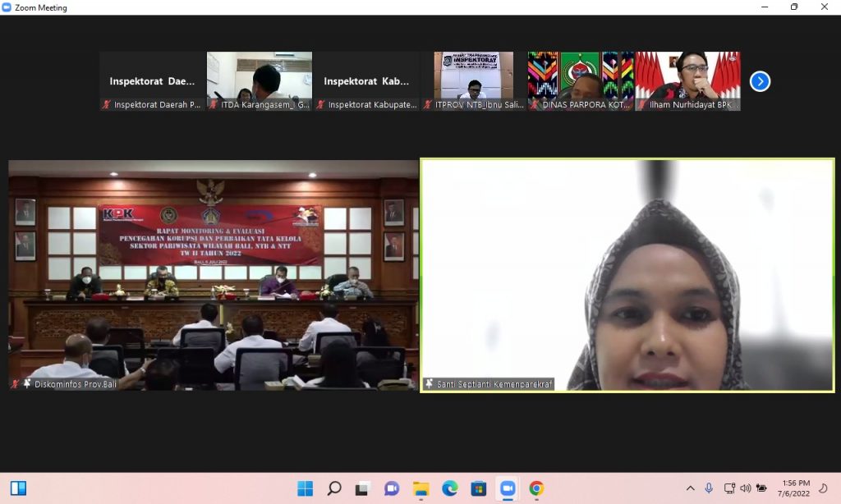
Task: Click the Santi Septianti Kemenparekraf name label
Action: tap(488, 384)
